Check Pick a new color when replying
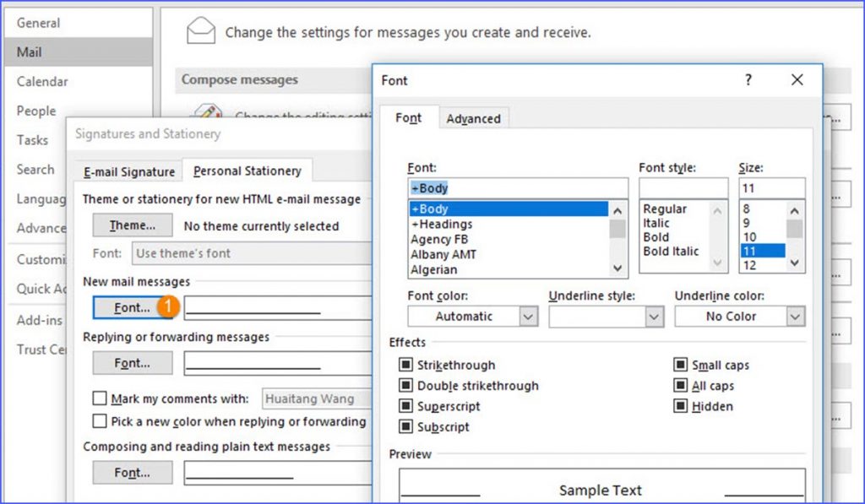The image size is (865, 504). (x=99, y=420)
